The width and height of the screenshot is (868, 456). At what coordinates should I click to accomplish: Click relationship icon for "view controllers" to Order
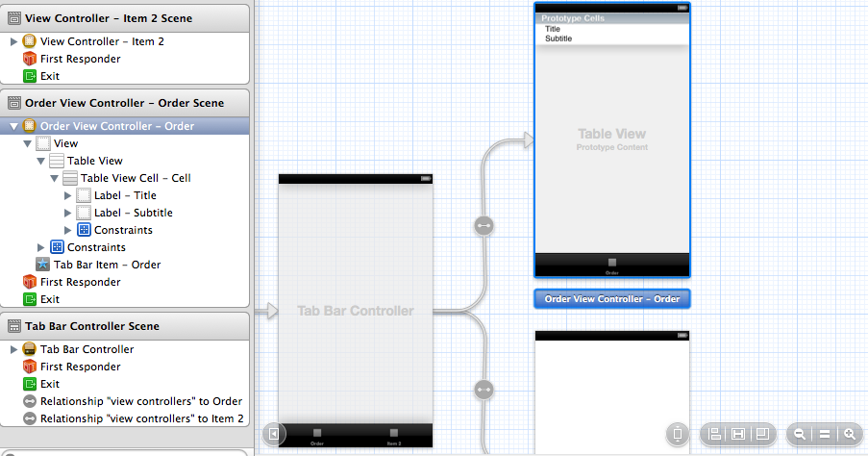tap(30, 401)
